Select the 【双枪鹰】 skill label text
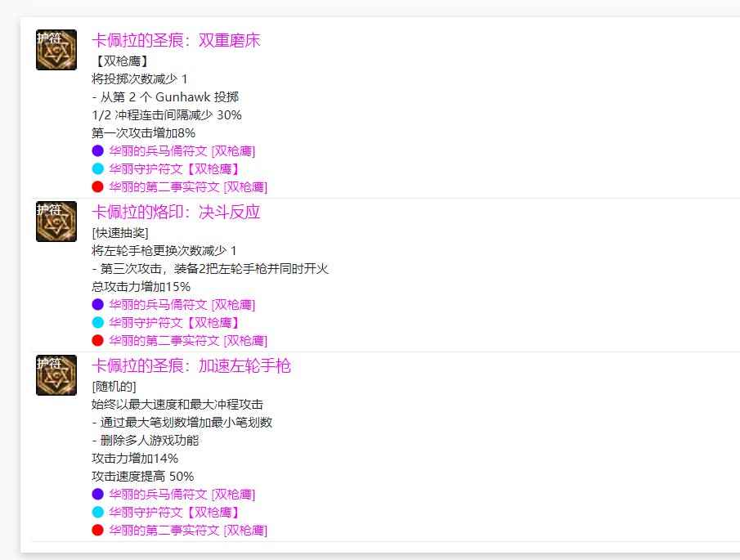This screenshot has width=740, height=560. point(121,60)
